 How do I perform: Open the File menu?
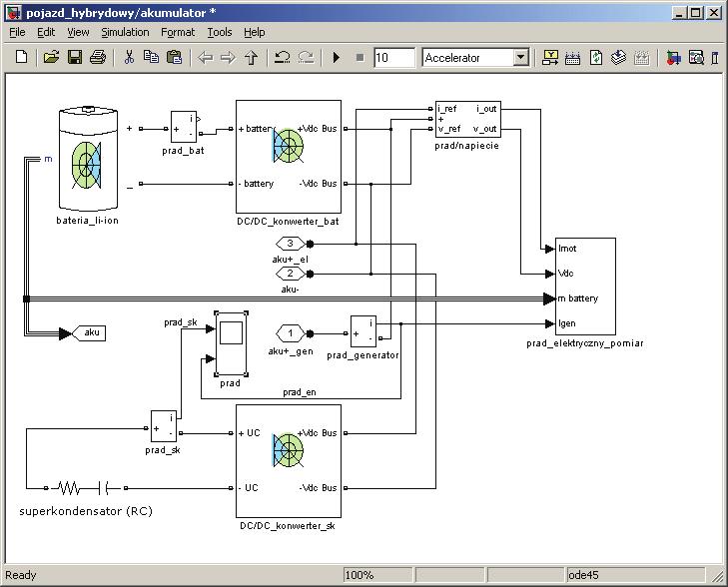pyautogui.click(x=17, y=32)
